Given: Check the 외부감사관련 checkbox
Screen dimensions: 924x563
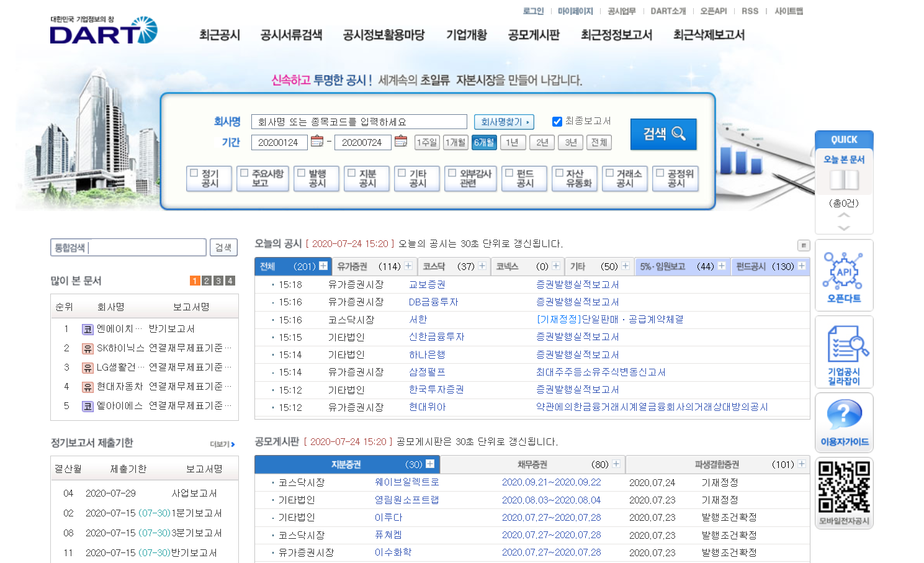Looking at the screenshot, I should [452, 173].
